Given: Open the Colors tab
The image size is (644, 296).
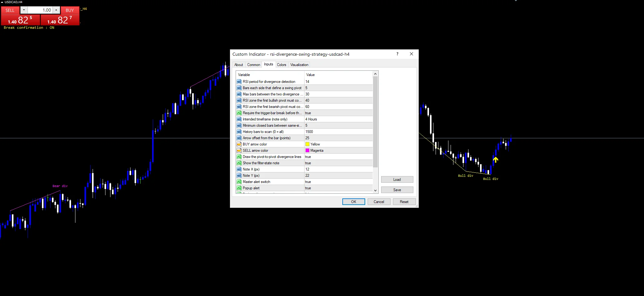Looking at the screenshot, I should click(x=281, y=65).
